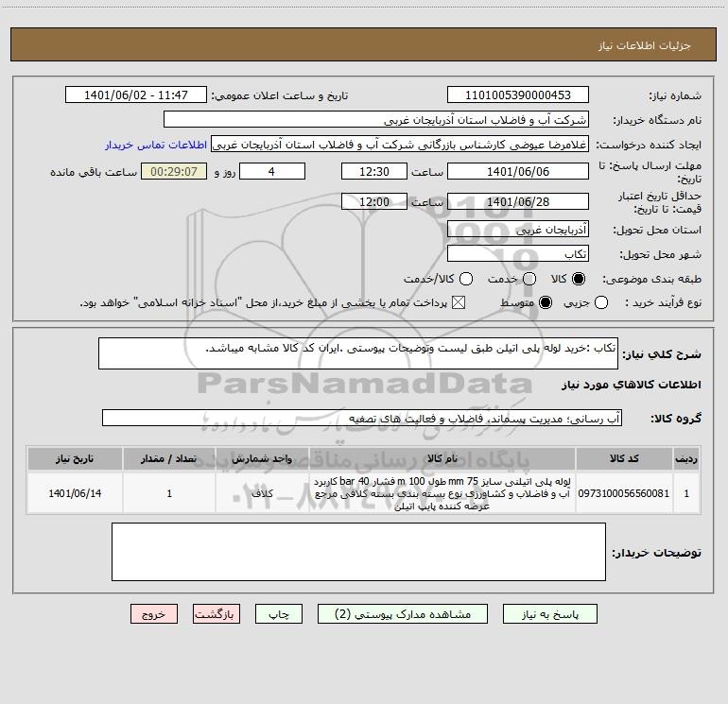The image size is (728, 704).
Task: Click the unit cell کلاف
Action: coord(262,493)
